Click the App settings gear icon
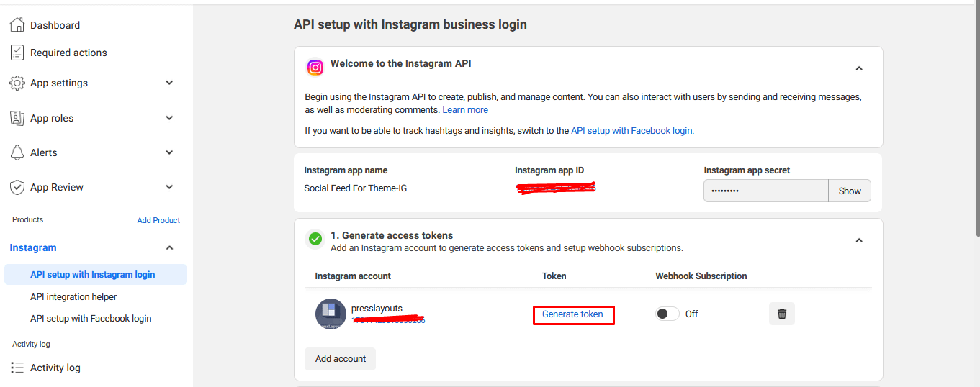 [x=17, y=83]
